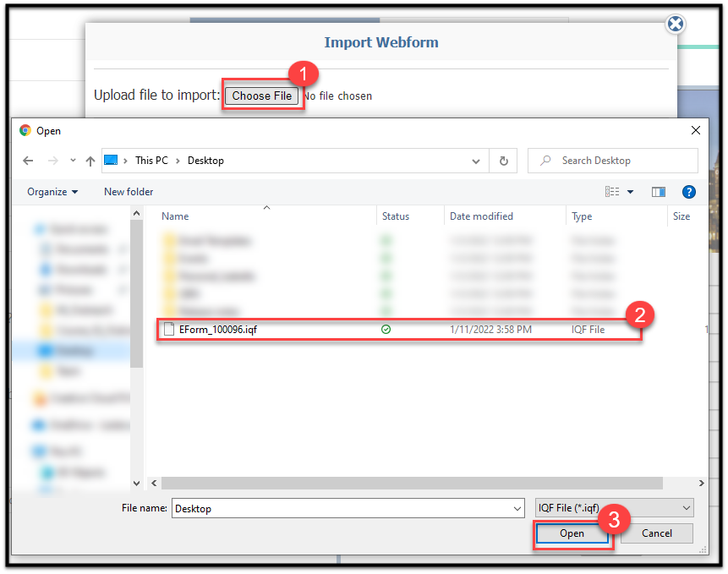Click the Search Desktop field
The image size is (728, 574).
613,161
